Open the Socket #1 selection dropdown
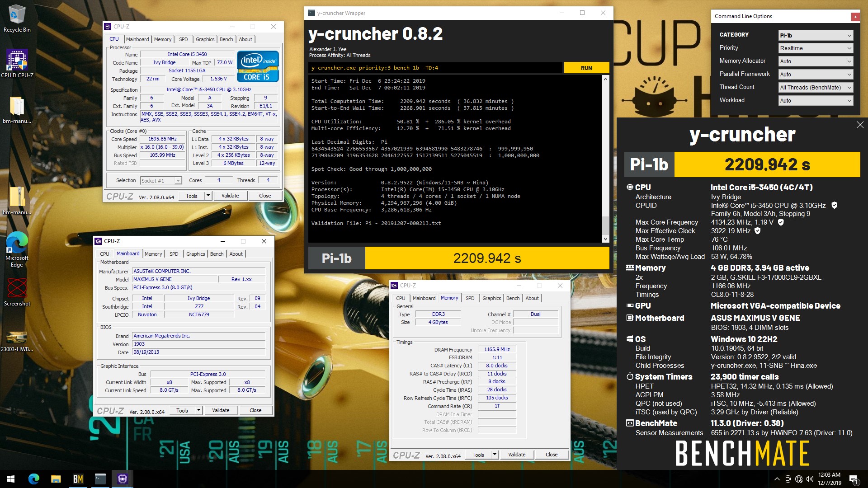 (x=161, y=180)
